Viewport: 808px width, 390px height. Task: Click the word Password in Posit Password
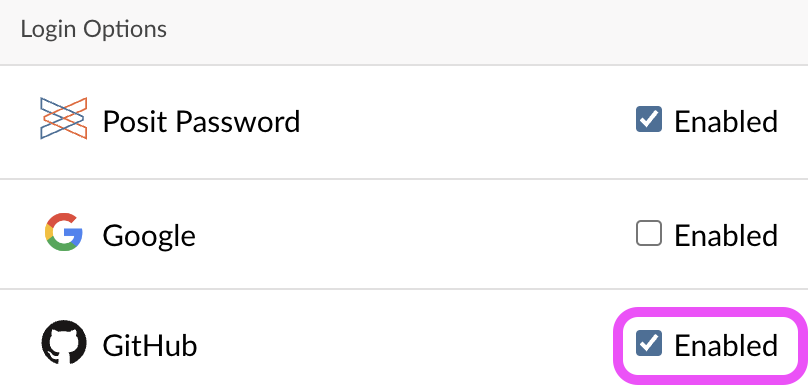238,122
